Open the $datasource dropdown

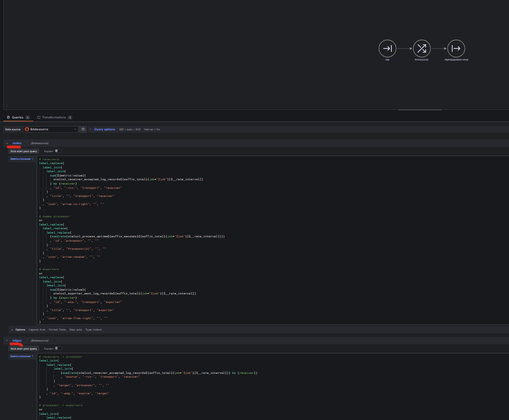click(x=50, y=129)
